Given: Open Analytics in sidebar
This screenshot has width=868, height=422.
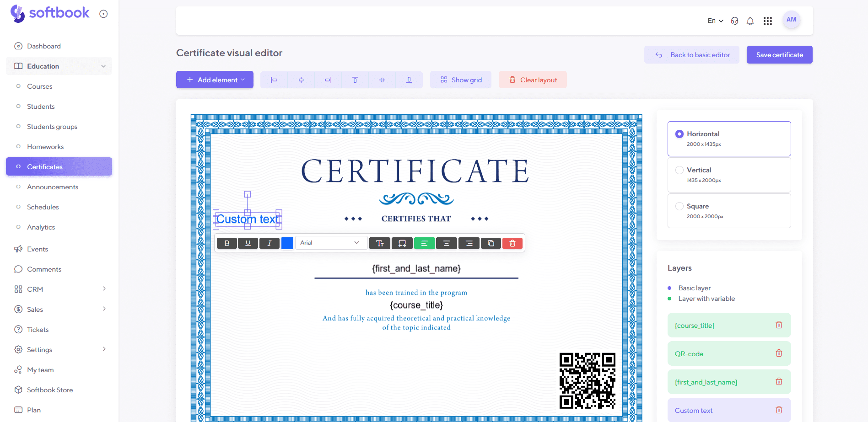Looking at the screenshot, I should pyautogui.click(x=59, y=227).
